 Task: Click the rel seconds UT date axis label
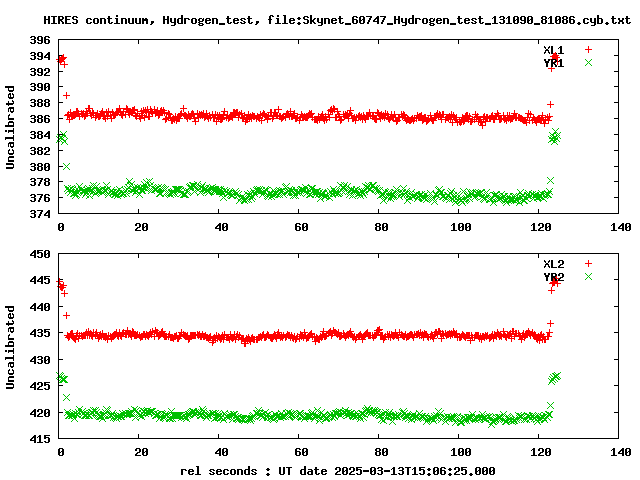tap(338, 471)
